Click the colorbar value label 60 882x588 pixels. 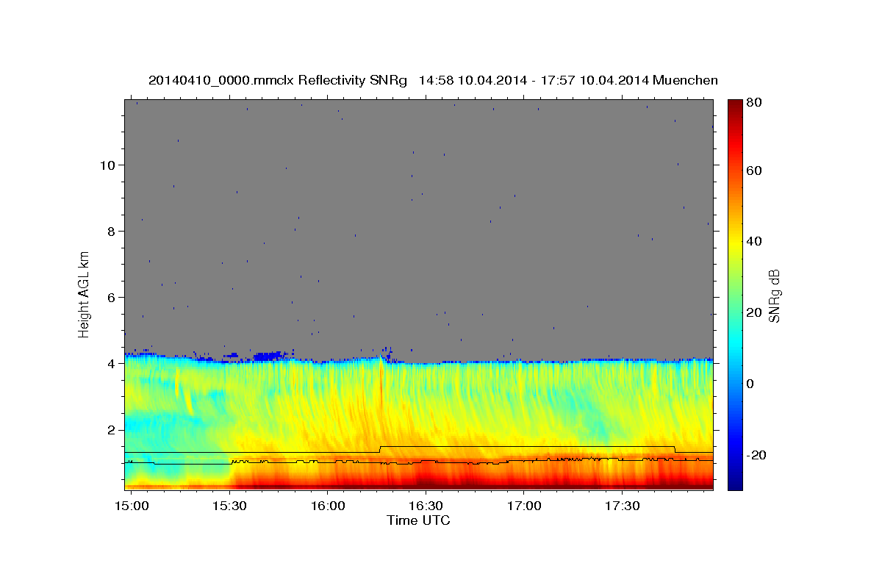753,171
